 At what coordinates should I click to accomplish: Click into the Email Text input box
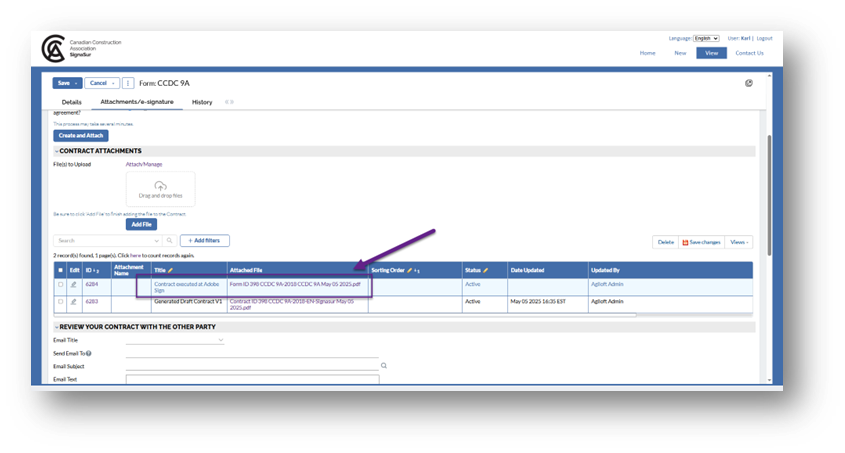click(x=252, y=380)
